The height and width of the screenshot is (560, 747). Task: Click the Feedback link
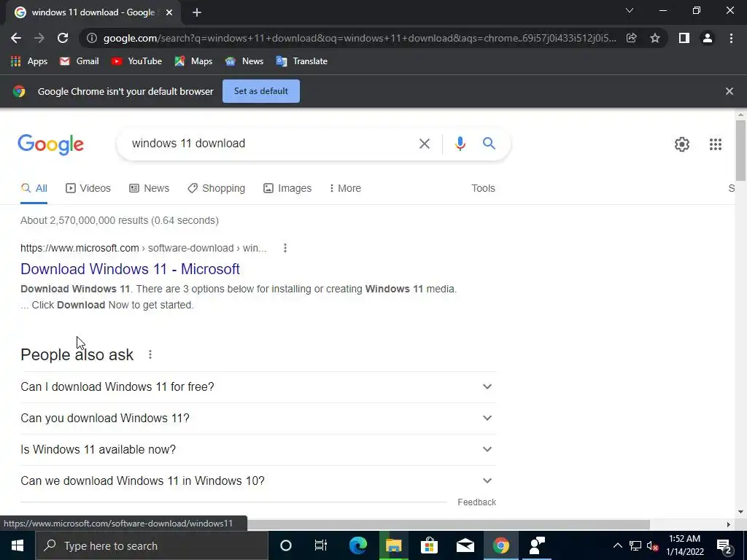[477, 502]
